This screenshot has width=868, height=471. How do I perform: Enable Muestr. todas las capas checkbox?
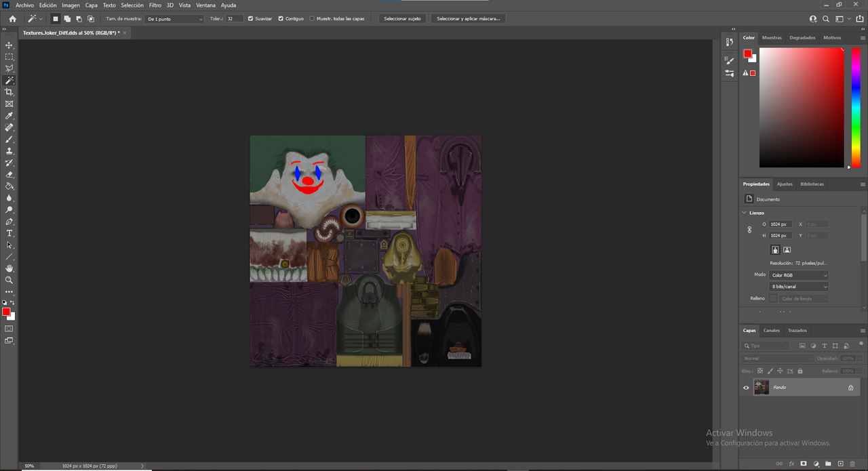click(312, 19)
